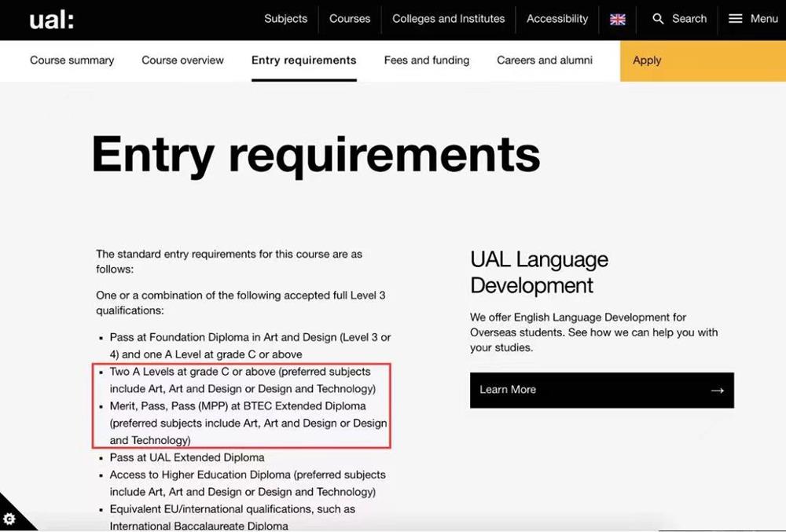Switch to the Course summary tab
Image resolution: width=786 pixels, height=532 pixels.
point(72,61)
